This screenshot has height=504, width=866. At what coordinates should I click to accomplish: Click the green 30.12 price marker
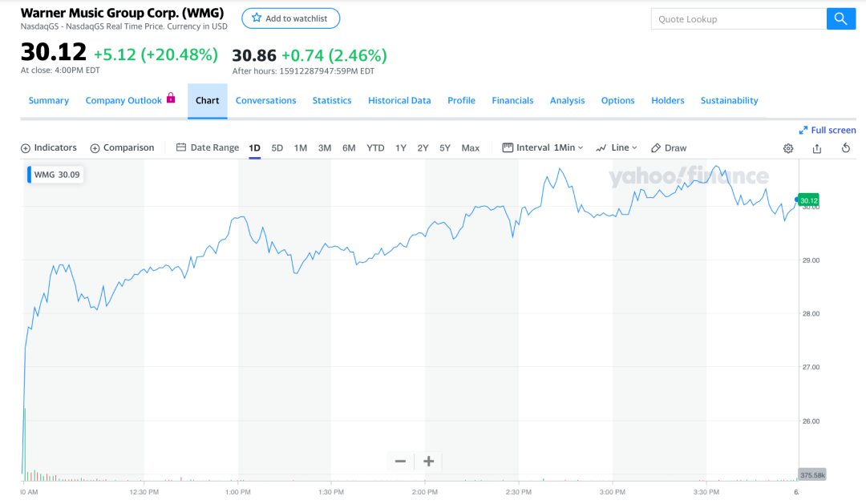808,200
